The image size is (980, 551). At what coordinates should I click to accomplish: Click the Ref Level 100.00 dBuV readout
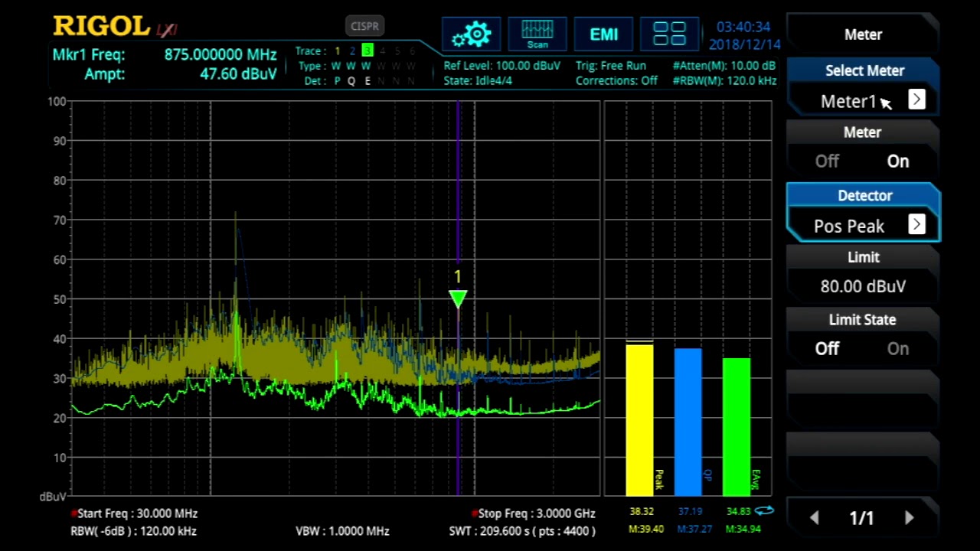pos(501,66)
